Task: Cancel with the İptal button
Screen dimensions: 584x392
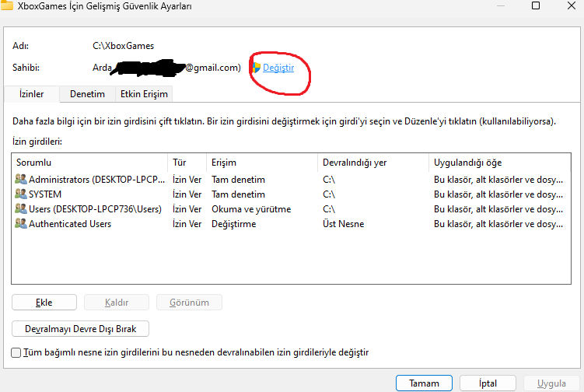Action: (488, 383)
